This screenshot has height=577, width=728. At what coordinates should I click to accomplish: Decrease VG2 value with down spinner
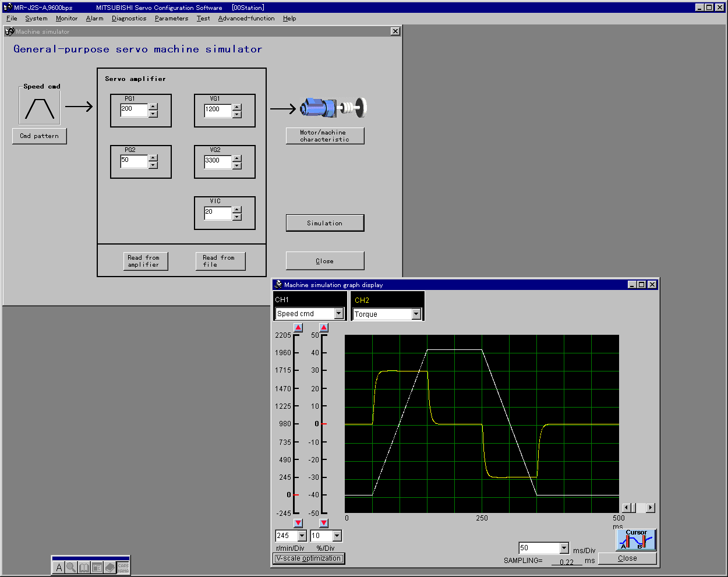pyautogui.click(x=237, y=165)
